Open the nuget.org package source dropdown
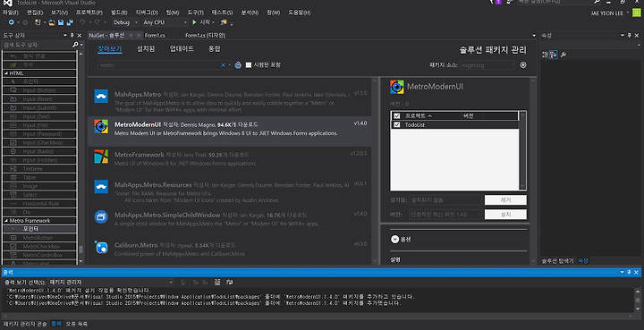Viewport: 644px width, 330px height. click(487, 65)
